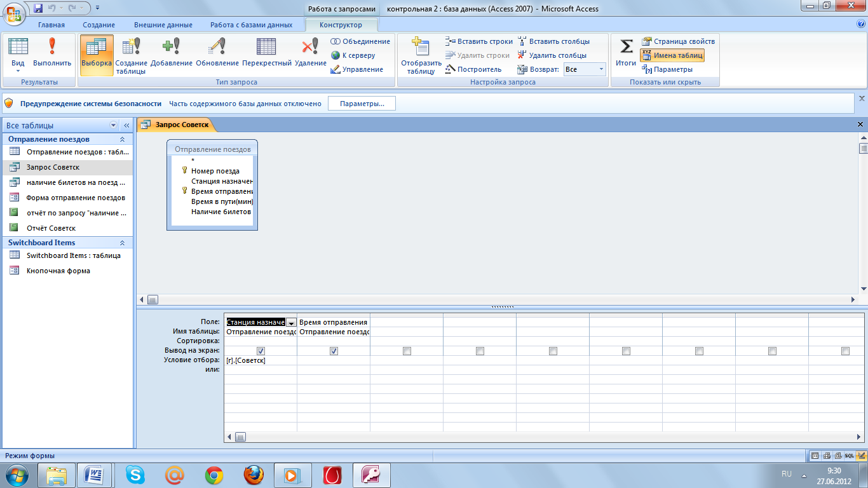This screenshot has height=488, width=868.
Task: Choose the Удаление delete query type
Action: (x=310, y=54)
